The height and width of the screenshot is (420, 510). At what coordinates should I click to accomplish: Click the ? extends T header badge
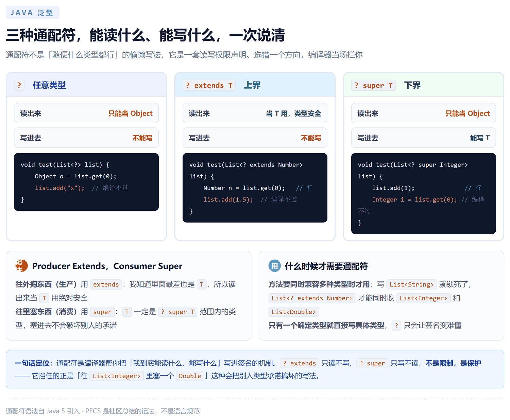click(209, 85)
